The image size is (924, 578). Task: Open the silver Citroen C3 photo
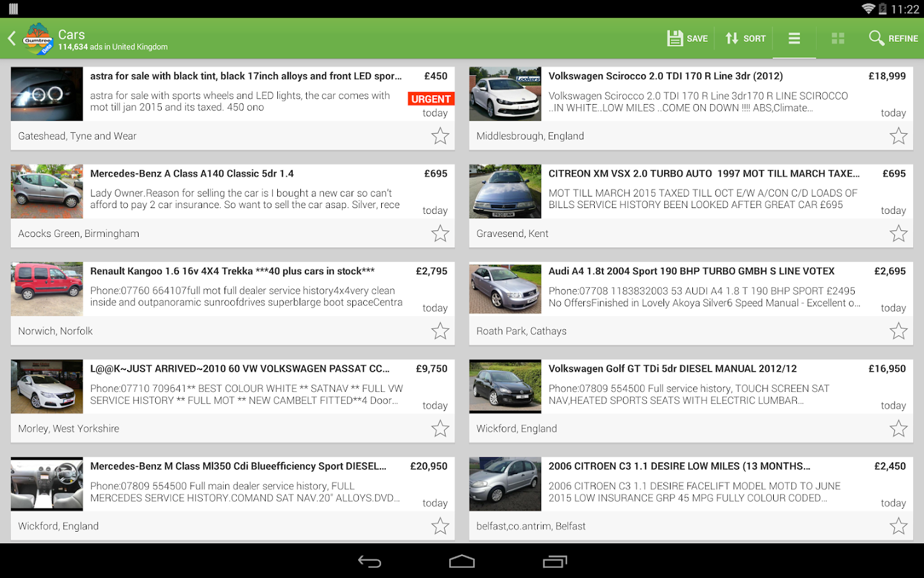coord(505,484)
